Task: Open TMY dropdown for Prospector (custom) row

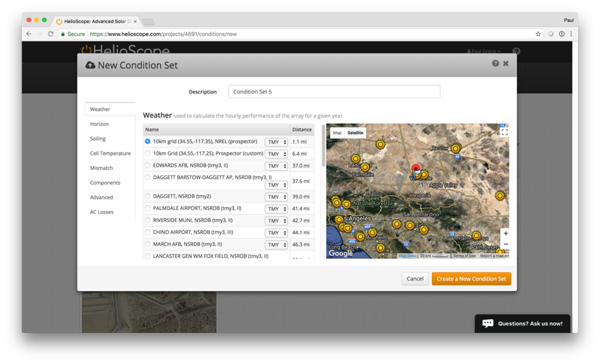Action: (x=276, y=154)
